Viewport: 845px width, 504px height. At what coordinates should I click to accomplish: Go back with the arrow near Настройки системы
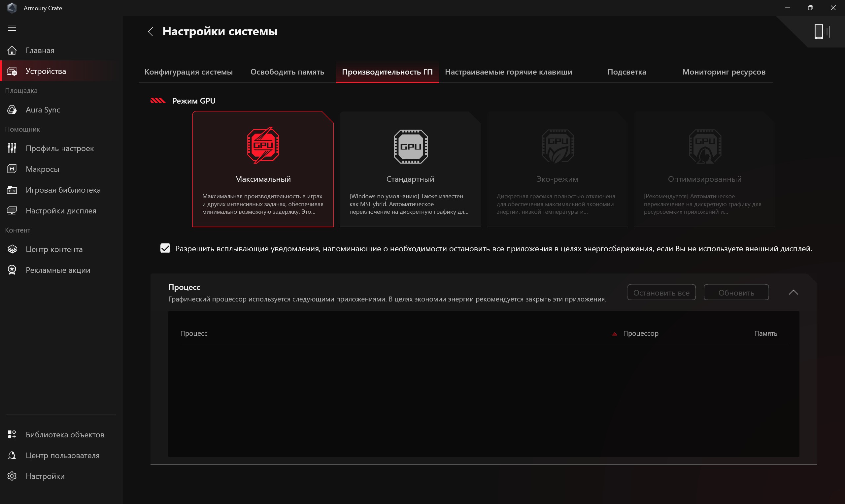coord(151,32)
